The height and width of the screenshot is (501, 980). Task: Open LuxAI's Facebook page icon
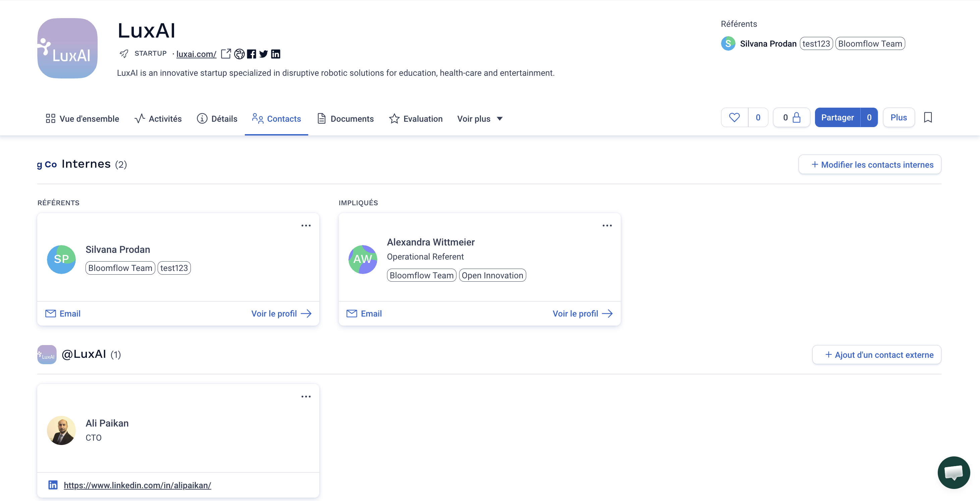252,54
